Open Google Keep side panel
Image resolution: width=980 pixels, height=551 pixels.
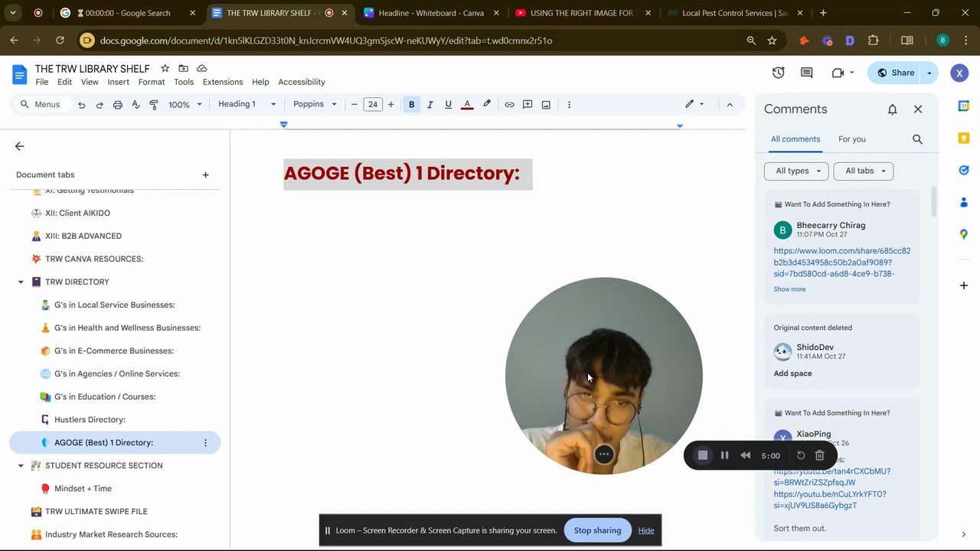pyautogui.click(x=964, y=139)
